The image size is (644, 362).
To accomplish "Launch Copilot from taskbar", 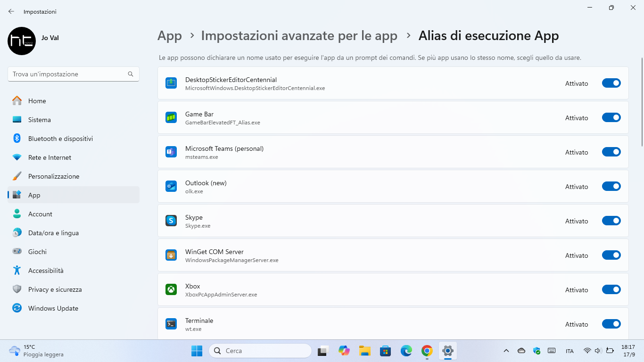I will point(344,351).
